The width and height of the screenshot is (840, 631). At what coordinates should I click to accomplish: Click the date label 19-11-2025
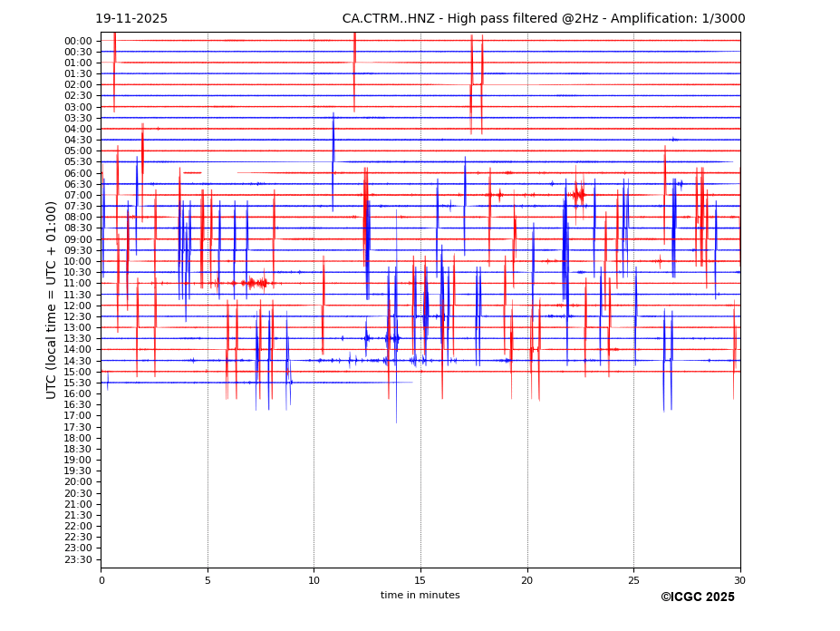coord(131,19)
